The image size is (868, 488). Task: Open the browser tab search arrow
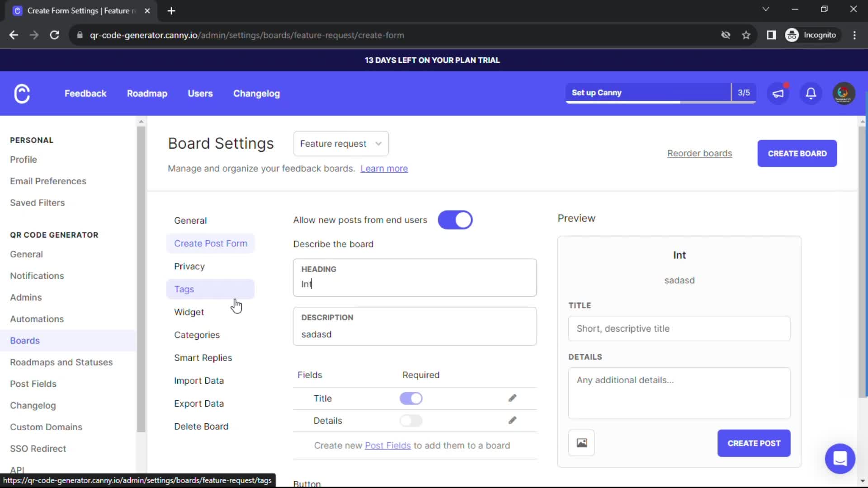pyautogui.click(x=766, y=9)
